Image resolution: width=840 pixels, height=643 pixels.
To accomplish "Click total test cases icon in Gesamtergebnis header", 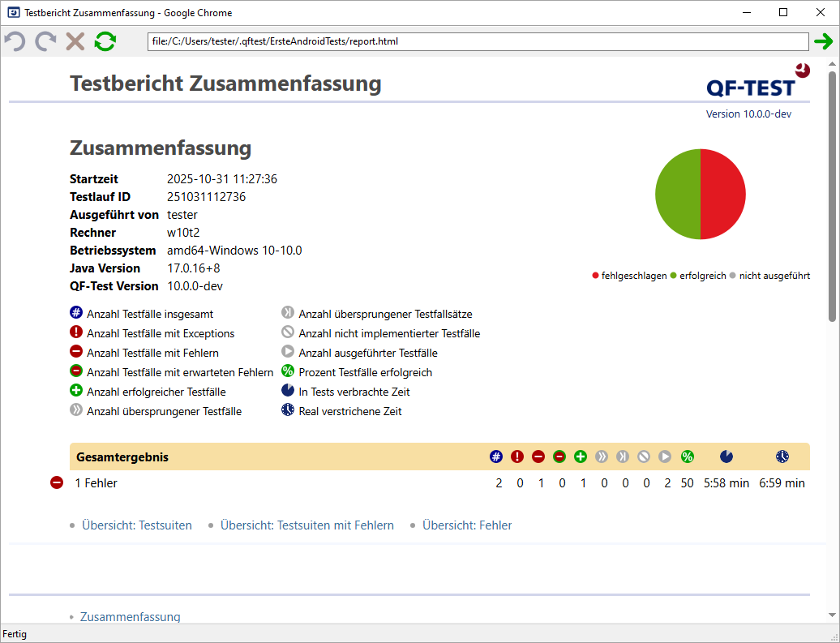I will click(496, 457).
